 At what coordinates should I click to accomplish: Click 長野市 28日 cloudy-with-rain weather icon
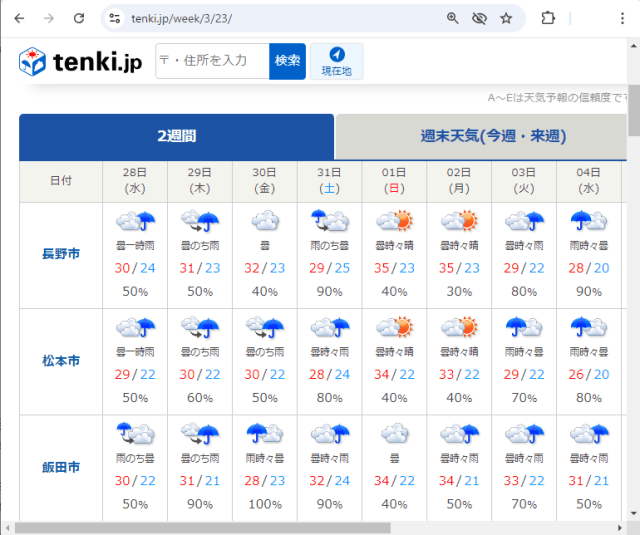135,221
